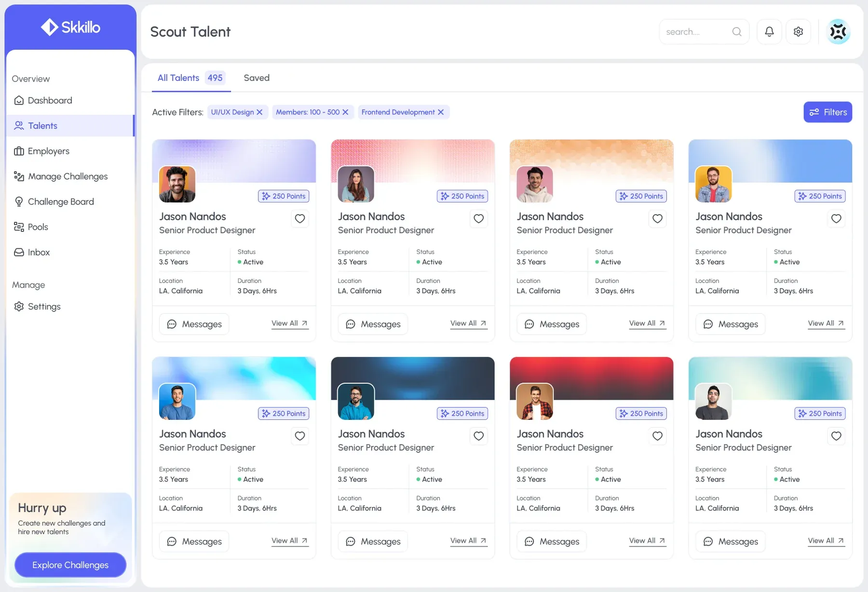Remove the Members: 100 - 500 filter
Image resolution: width=868 pixels, height=592 pixels.
(x=345, y=112)
